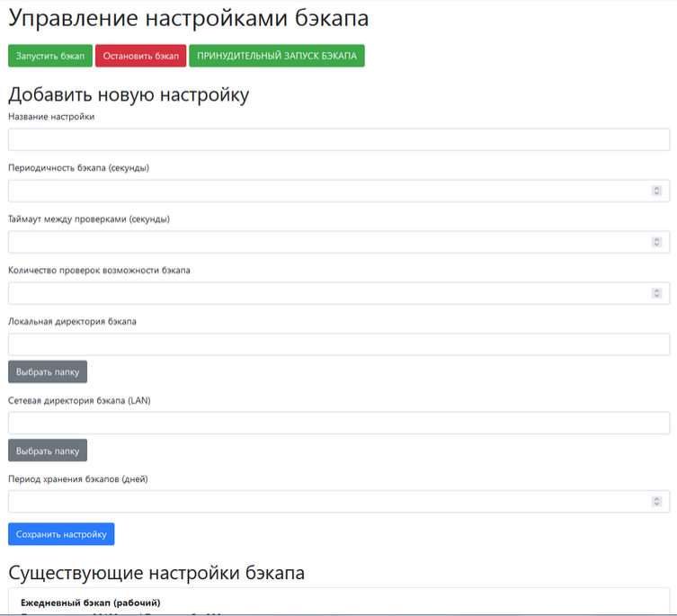Screen dimensions: 677x616
Task: Click the Количество проверок возможности бэкапа label
Action: pos(99,271)
